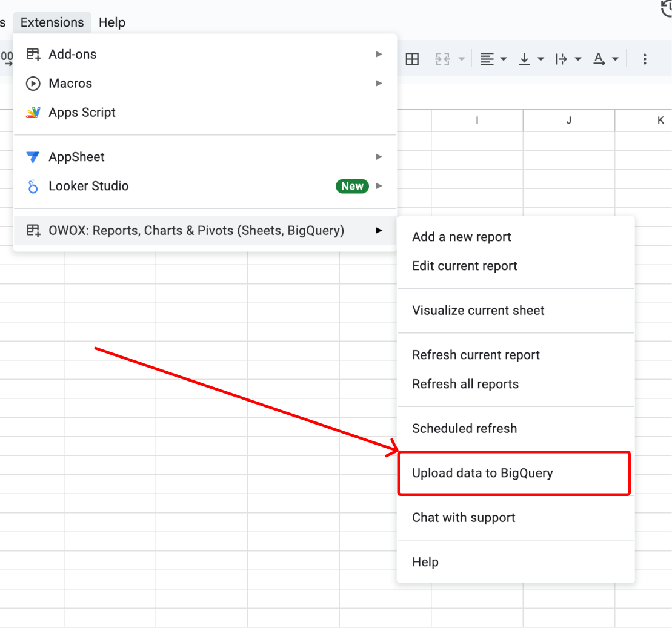Click the OWOX add-on icon

[x=33, y=231]
